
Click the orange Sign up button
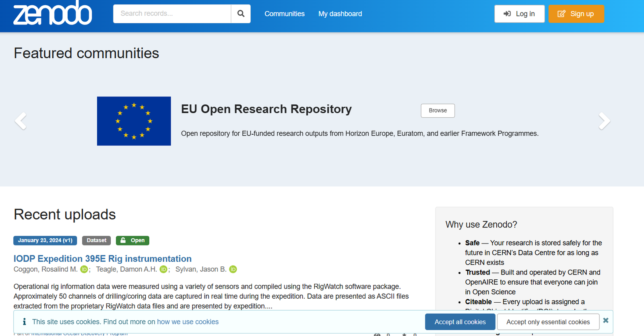576,14
